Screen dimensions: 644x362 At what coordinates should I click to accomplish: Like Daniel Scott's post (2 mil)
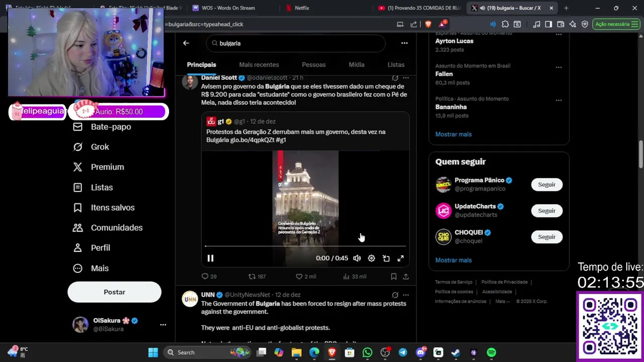click(305, 277)
